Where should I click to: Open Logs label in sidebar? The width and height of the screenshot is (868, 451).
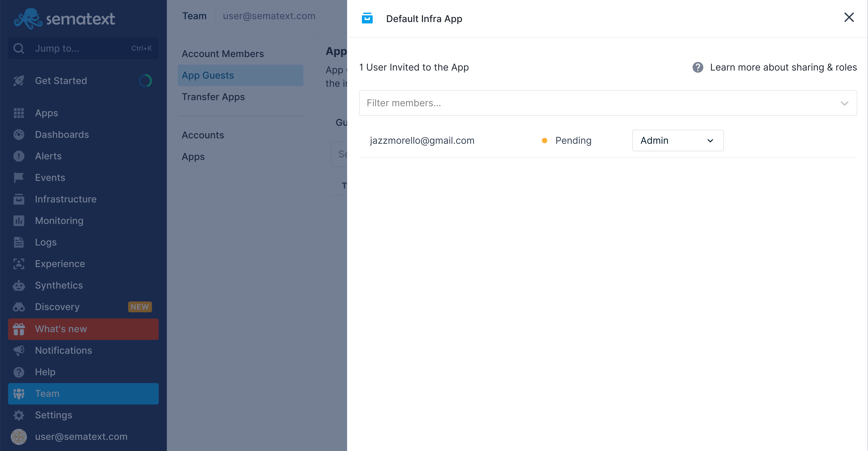coord(46,242)
